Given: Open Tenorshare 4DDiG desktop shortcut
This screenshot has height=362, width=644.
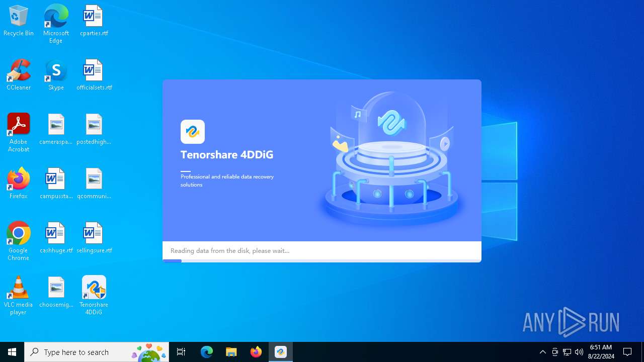Looking at the screenshot, I should point(94,296).
